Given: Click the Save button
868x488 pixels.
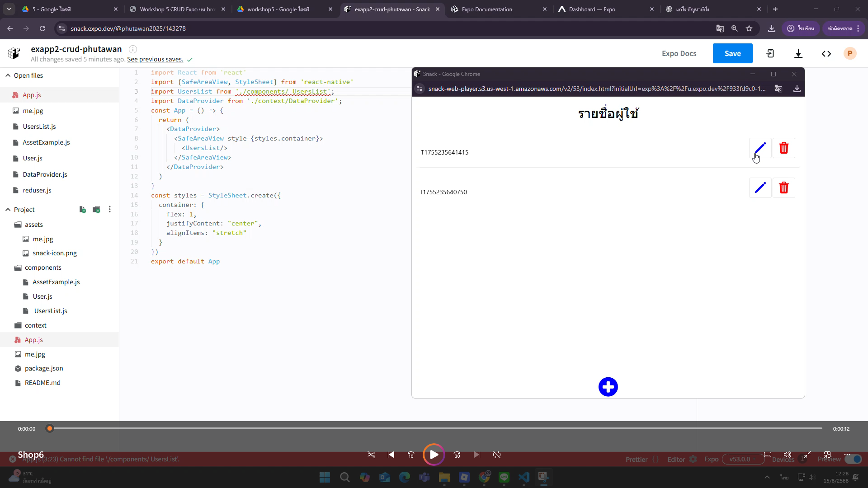Looking at the screenshot, I should 732,53.
